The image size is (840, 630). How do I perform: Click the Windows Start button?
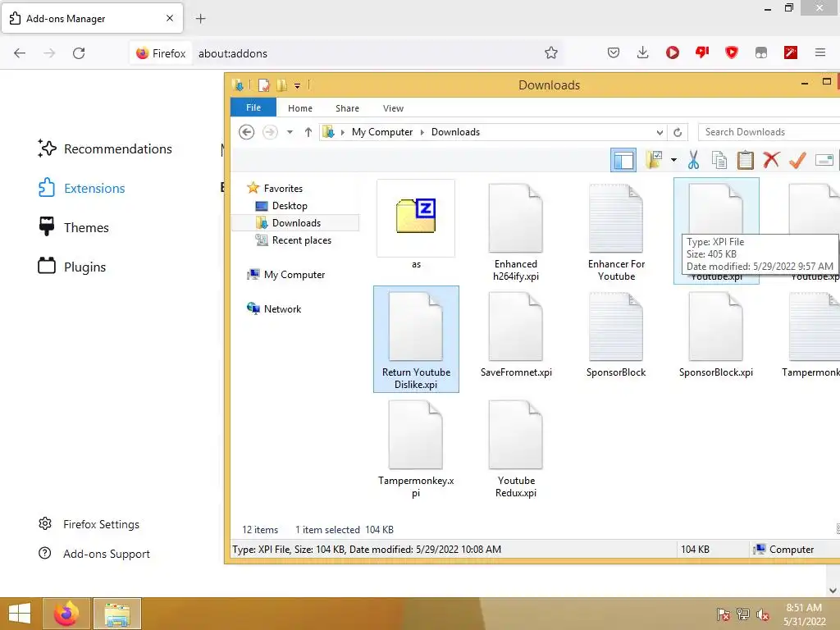click(x=20, y=614)
